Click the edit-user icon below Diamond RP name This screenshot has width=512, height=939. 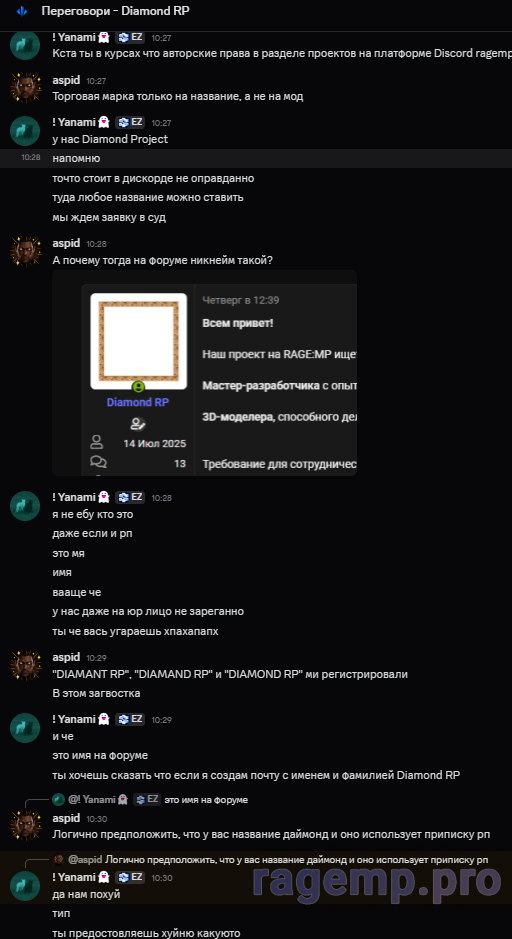point(138,424)
